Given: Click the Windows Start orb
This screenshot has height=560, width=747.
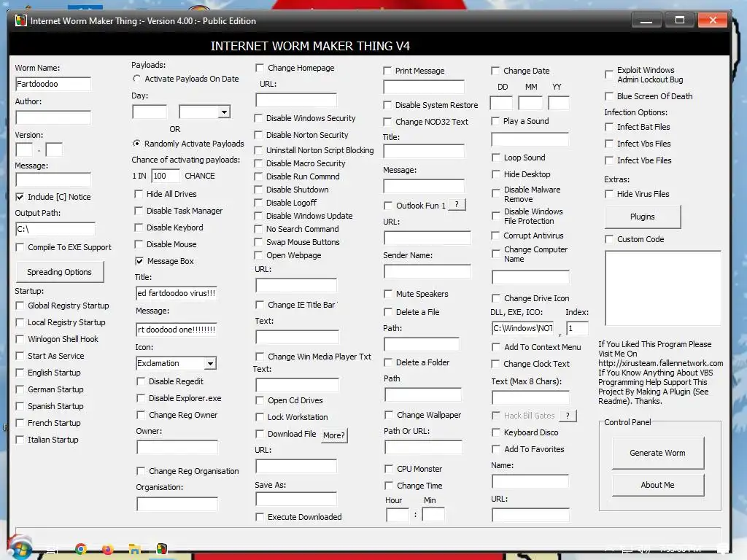Looking at the screenshot, I should [20, 548].
